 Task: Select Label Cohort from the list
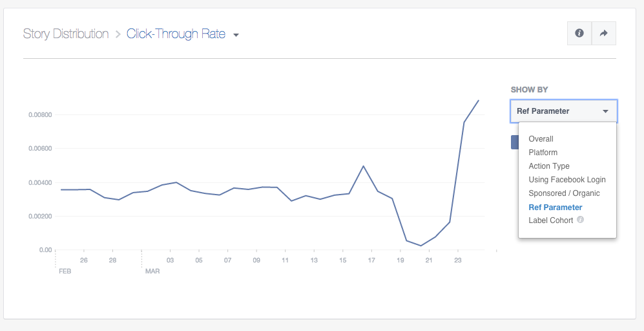pyautogui.click(x=550, y=220)
